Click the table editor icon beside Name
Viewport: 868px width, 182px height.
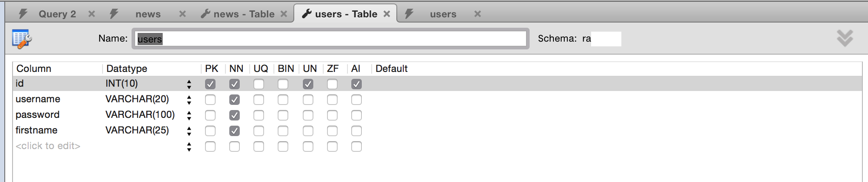(x=22, y=39)
